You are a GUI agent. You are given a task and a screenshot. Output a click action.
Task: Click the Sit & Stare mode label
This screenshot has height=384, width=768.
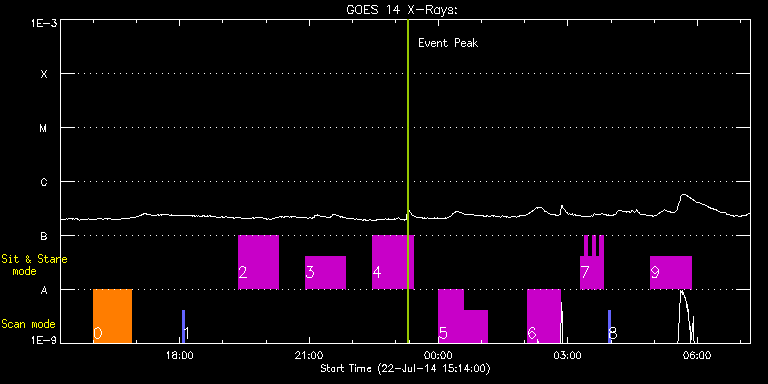tap(34, 264)
